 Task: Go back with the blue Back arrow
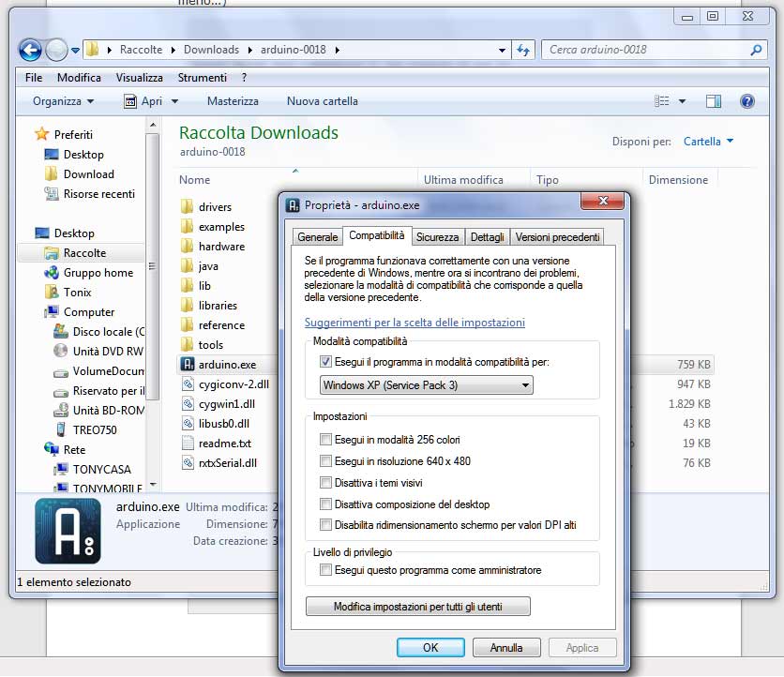[30, 50]
